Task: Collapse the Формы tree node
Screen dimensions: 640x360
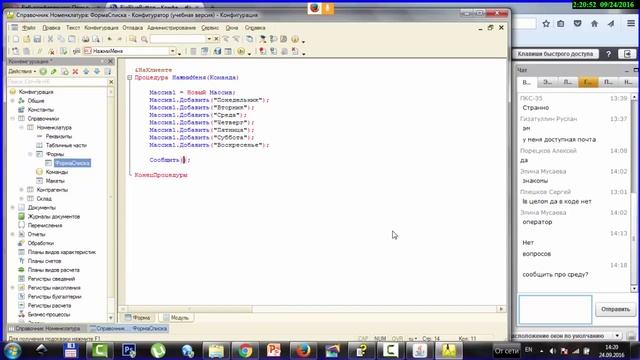Action: [x=31, y=154]
